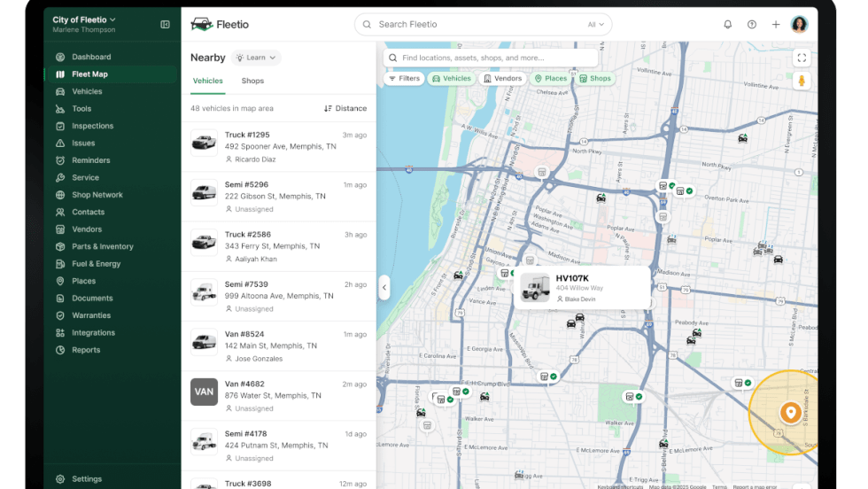
Task: Click the map location search field
Action: (491, 58)
